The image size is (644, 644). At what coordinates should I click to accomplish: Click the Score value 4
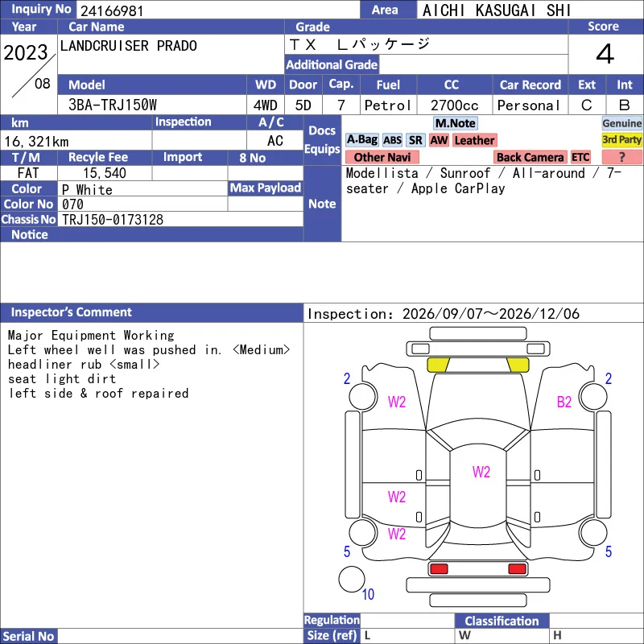coord(605,54)
